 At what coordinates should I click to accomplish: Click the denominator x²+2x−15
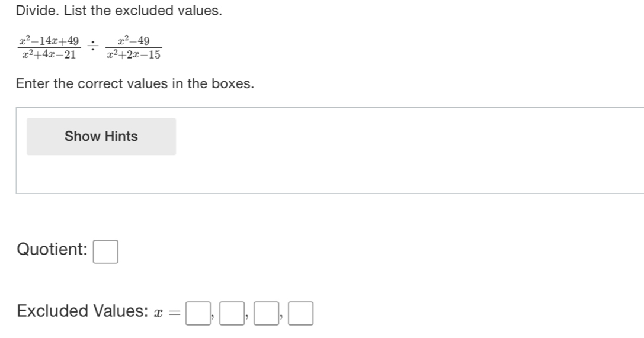pos(133,54)
